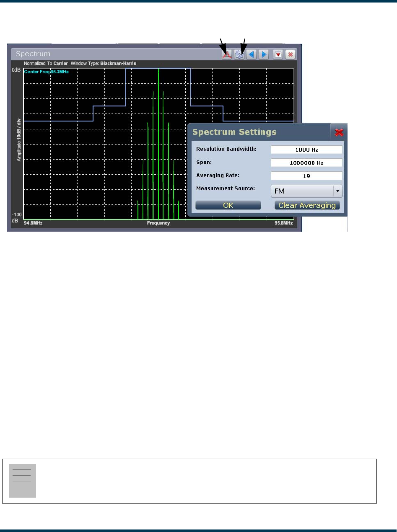Image resolution: width=397 pixels, height=532 pixels.
Task: Click the Clear Averaging button
Action: [x=307, y=205]
